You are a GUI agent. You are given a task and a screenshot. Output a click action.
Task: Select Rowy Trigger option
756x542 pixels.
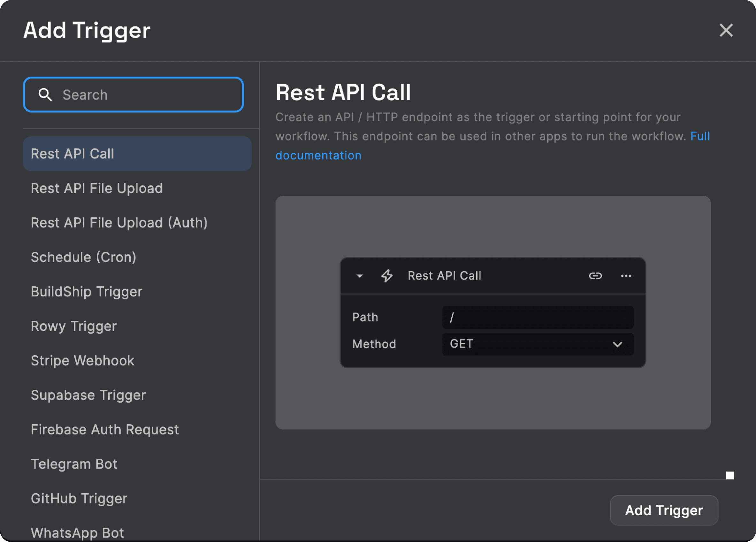click(74, 326)
